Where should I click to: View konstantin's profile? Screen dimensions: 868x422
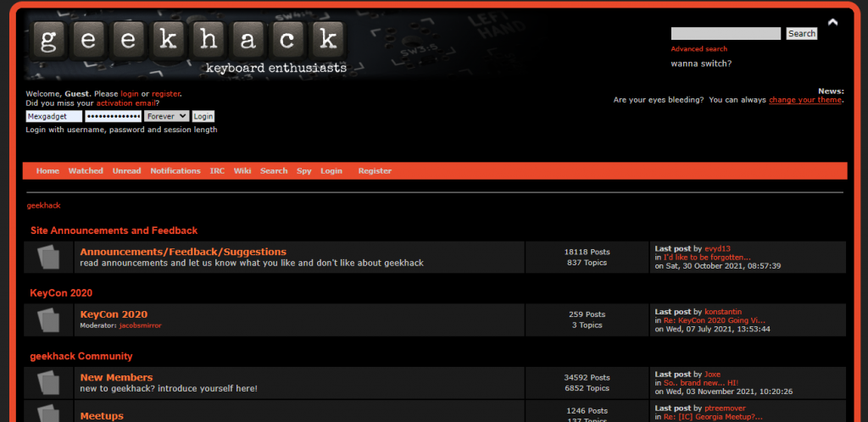point(723,312)
